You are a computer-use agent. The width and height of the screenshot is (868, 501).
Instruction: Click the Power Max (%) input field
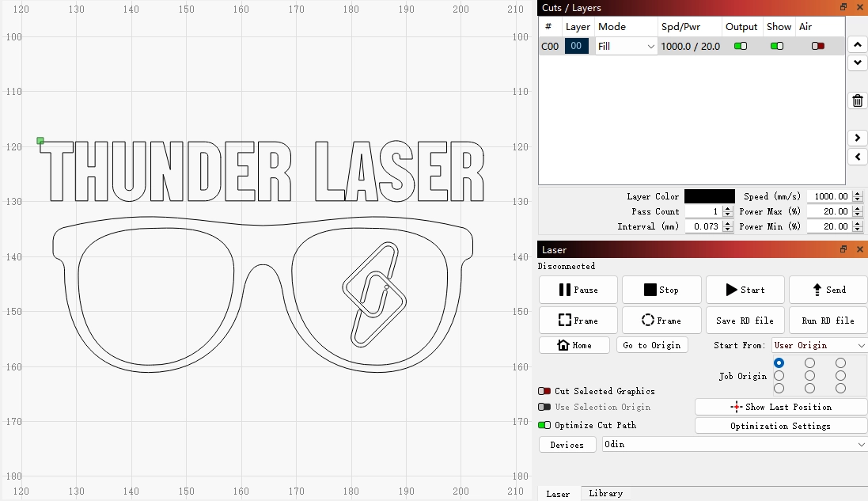click(830, 211)
